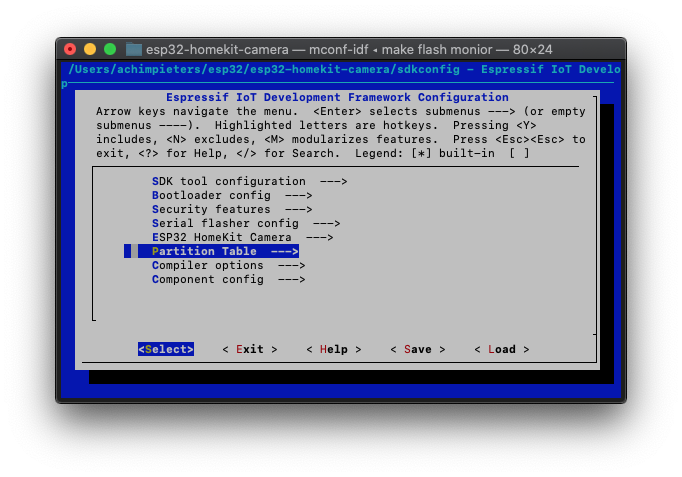Open Security features submenu

(x=232, y=209)
